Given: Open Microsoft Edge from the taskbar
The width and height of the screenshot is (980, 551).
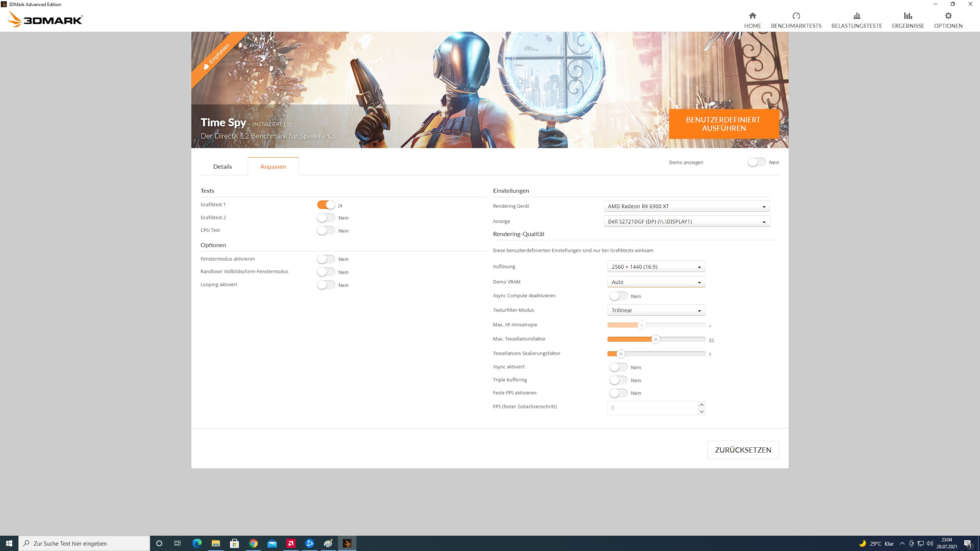Looking at the screenshot, I should click(197, 543).
